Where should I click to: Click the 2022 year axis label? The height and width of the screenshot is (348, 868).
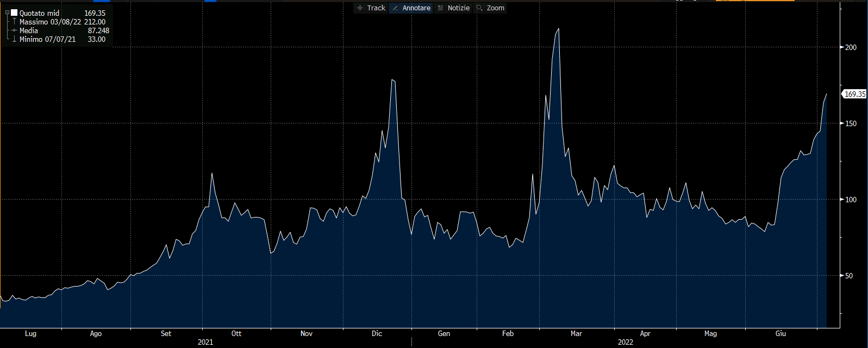(x=626, y=342)
